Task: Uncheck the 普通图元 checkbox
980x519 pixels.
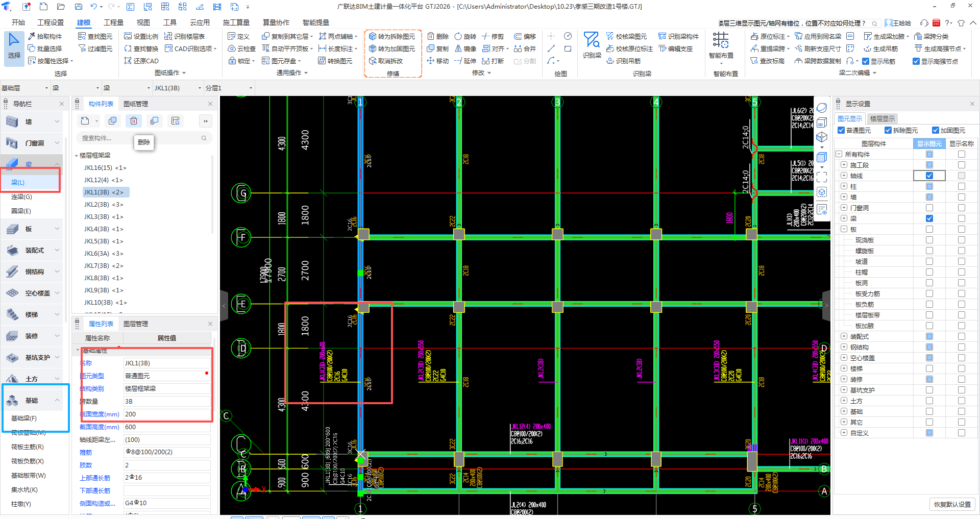Action: pyautogui.click(x=841, y=130)
